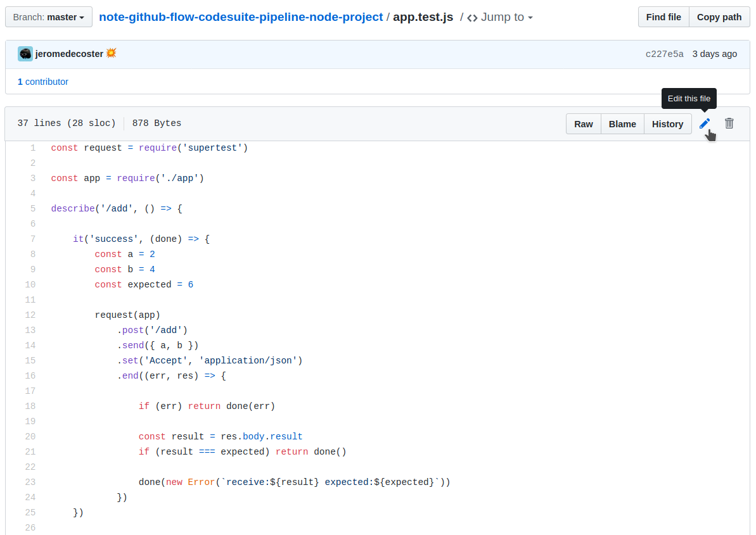
Task: Click the Copy path button
Action: (x=719, y=17)
